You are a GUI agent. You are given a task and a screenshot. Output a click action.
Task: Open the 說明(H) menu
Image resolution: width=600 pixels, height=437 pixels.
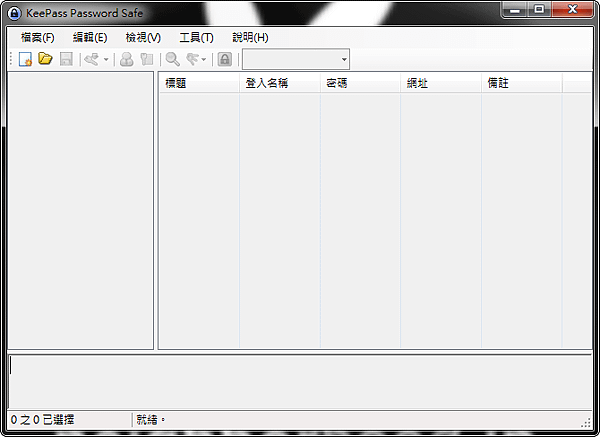coord(250,38)
